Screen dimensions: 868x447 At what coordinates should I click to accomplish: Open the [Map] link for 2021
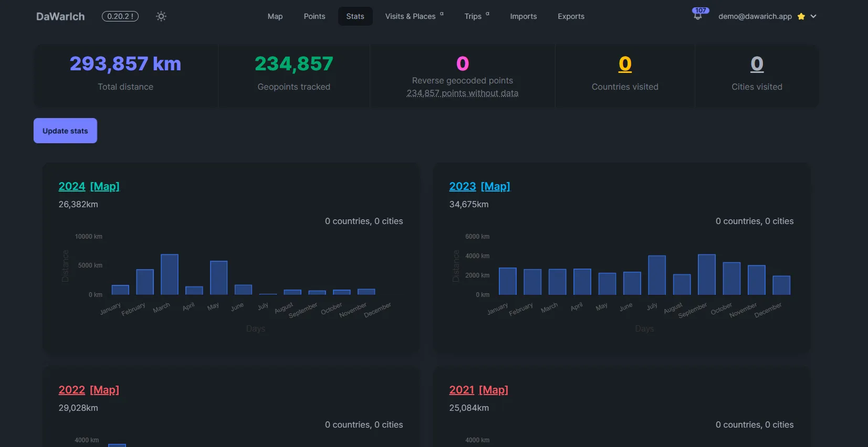click(493, 390)
